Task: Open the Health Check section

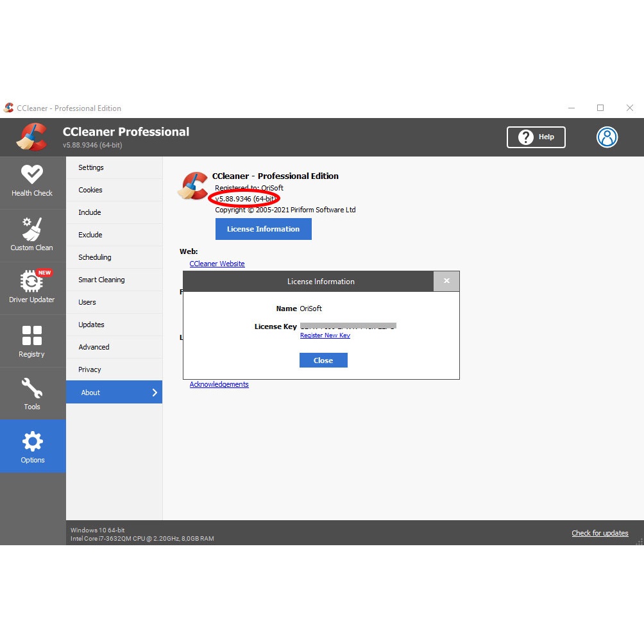Action: (32, 182)
